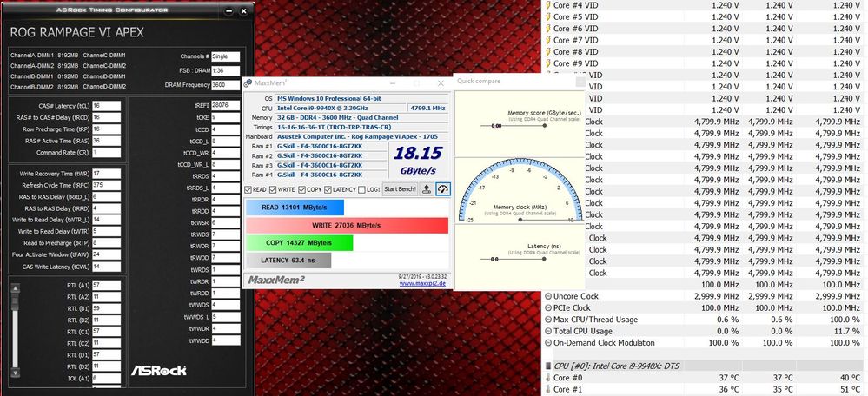Click the down arrow of the RTL list scrollbar
This screenshot has width=868, height=396.
15,373
